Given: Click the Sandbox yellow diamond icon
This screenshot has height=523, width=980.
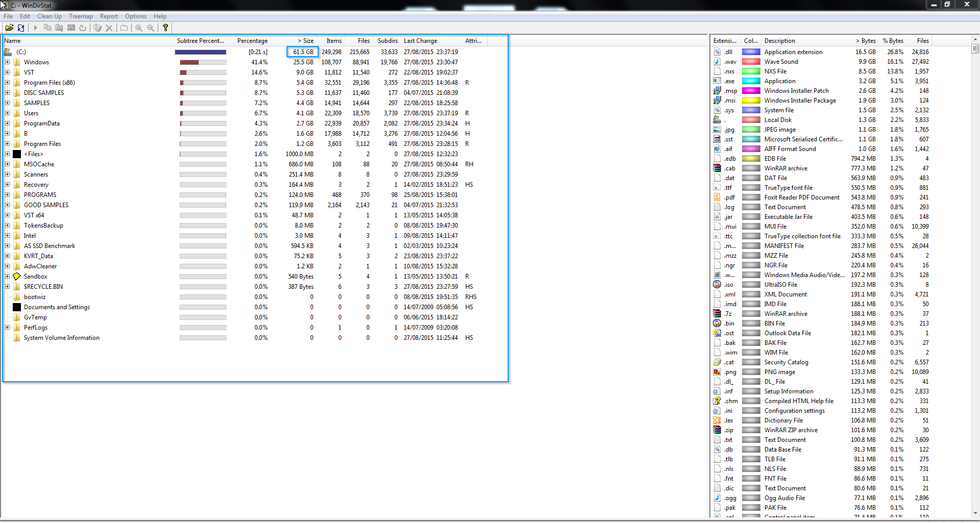Looking at the screenshot, I should [x=17, y=277].
